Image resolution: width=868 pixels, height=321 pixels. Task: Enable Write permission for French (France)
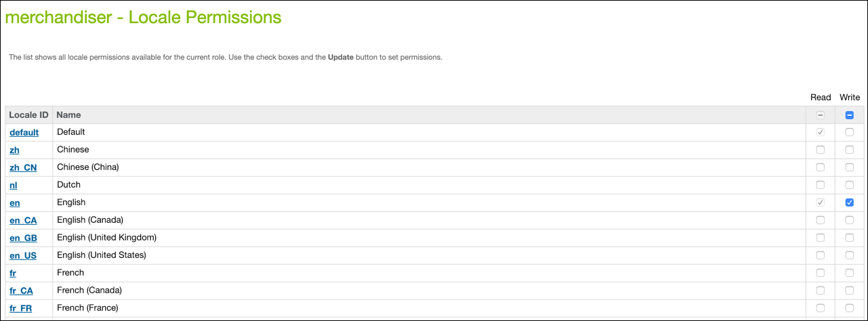(x=850, y=308)
